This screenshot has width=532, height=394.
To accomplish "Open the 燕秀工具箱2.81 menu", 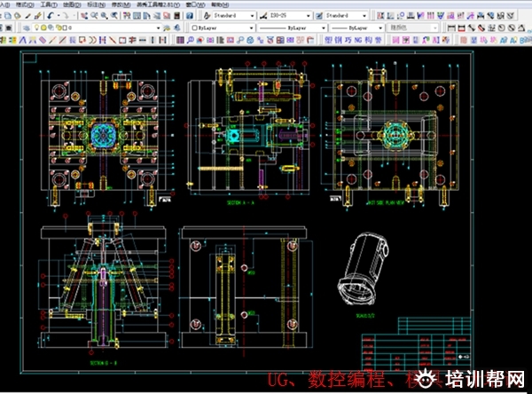I will click(153, 4).
